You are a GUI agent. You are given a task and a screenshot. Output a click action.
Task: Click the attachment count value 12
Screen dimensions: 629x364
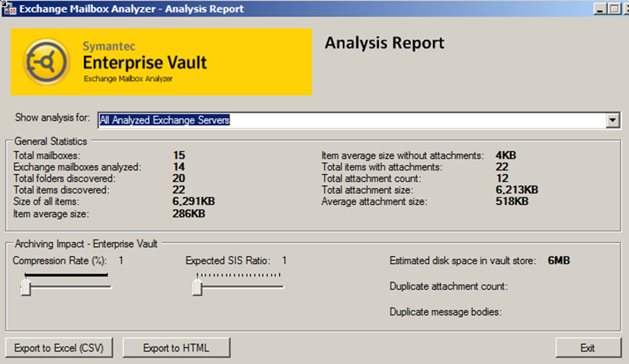(x=502, y=178)
